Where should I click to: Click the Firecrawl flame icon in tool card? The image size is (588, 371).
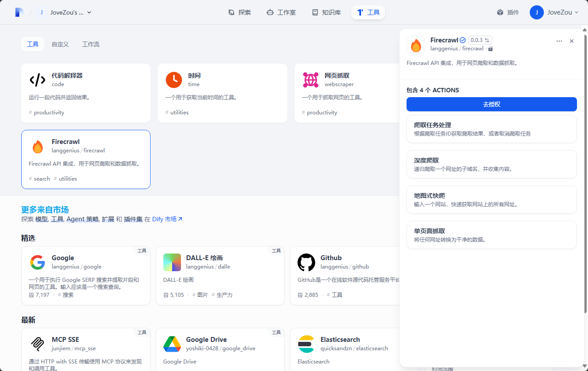(x=38, y=146)
